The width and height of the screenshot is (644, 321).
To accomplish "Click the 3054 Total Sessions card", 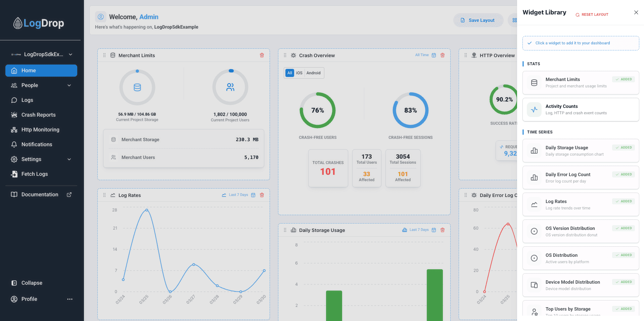I will (x=403, y=168).
